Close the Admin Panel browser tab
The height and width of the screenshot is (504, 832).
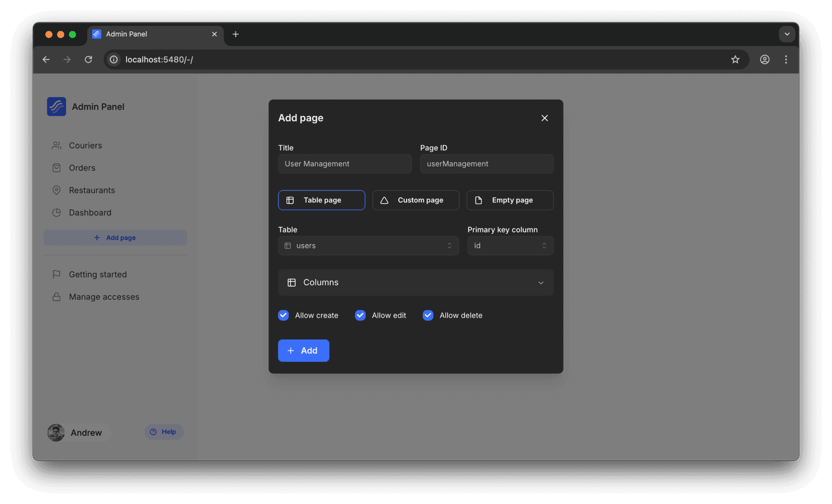(x=214, y=34)
